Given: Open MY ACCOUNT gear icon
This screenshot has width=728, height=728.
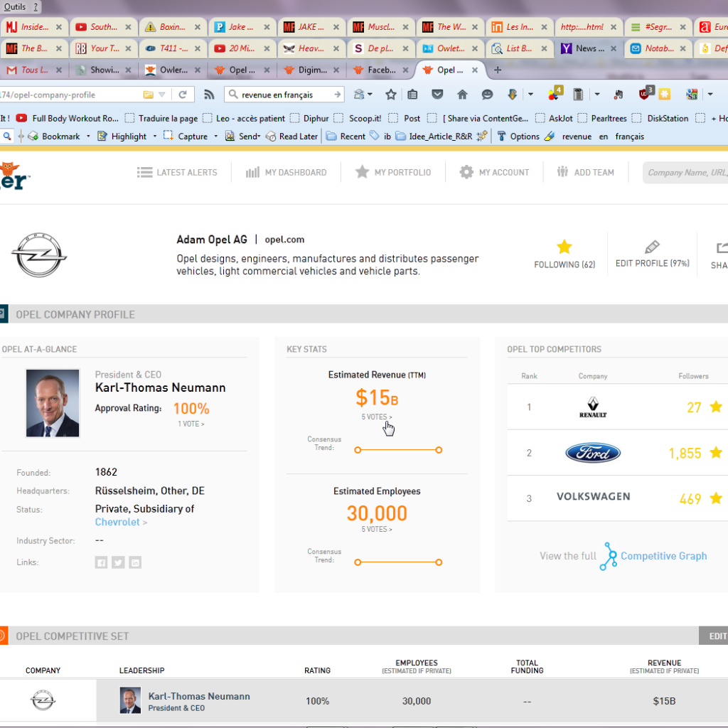Looking at the screenshot, I should (466, 172).
